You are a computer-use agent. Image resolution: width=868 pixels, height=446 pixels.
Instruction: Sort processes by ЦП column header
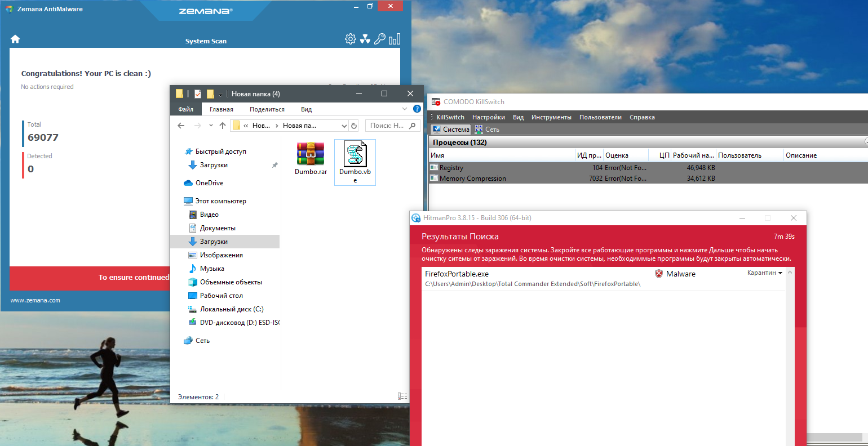(x=660, y=155)
